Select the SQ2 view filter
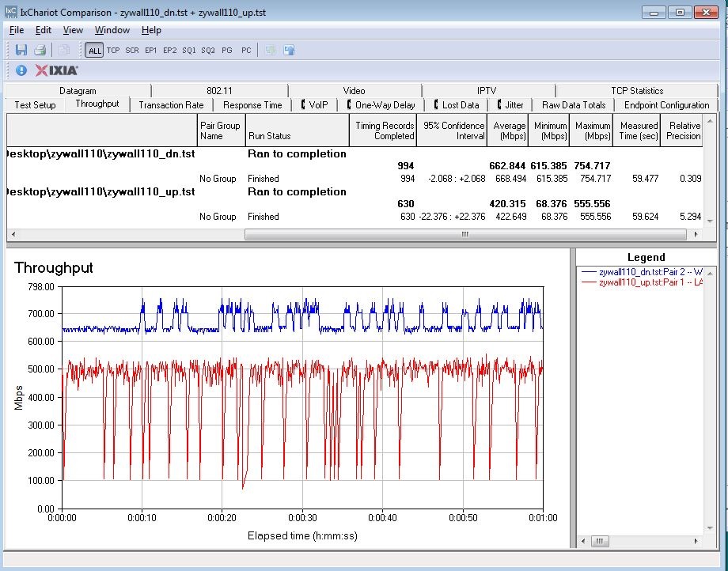This screenshot has height=571, width=728. [208, 50]
